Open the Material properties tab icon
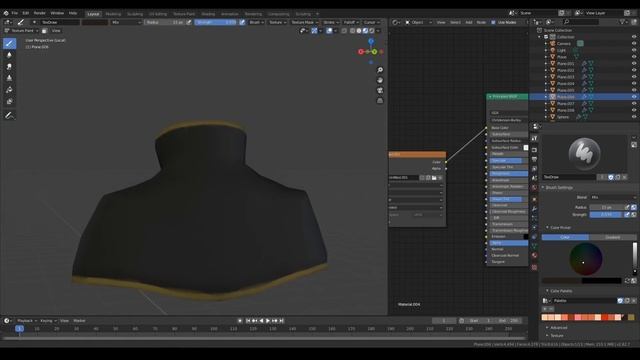Viewport: 640px width, 360px height. (534, 256)
